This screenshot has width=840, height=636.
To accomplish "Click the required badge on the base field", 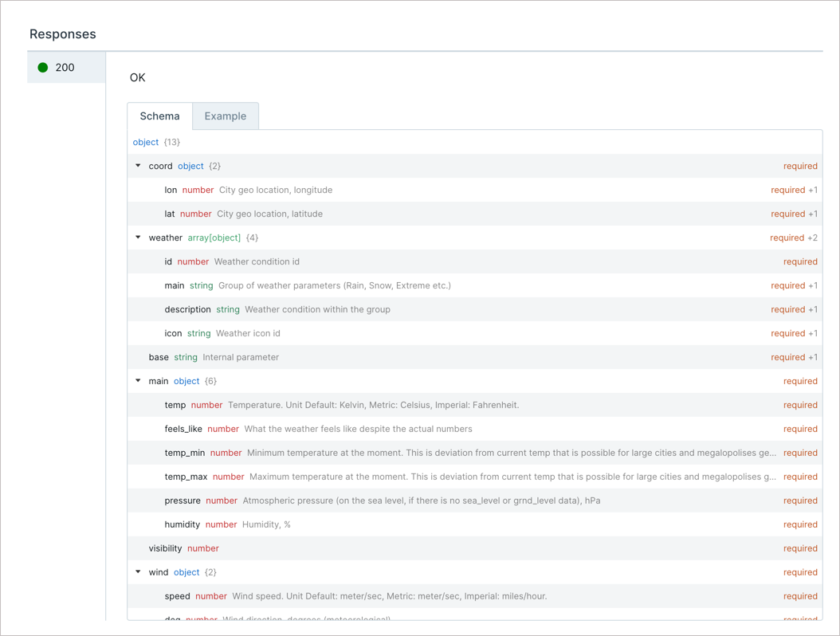I will point(794,357).
